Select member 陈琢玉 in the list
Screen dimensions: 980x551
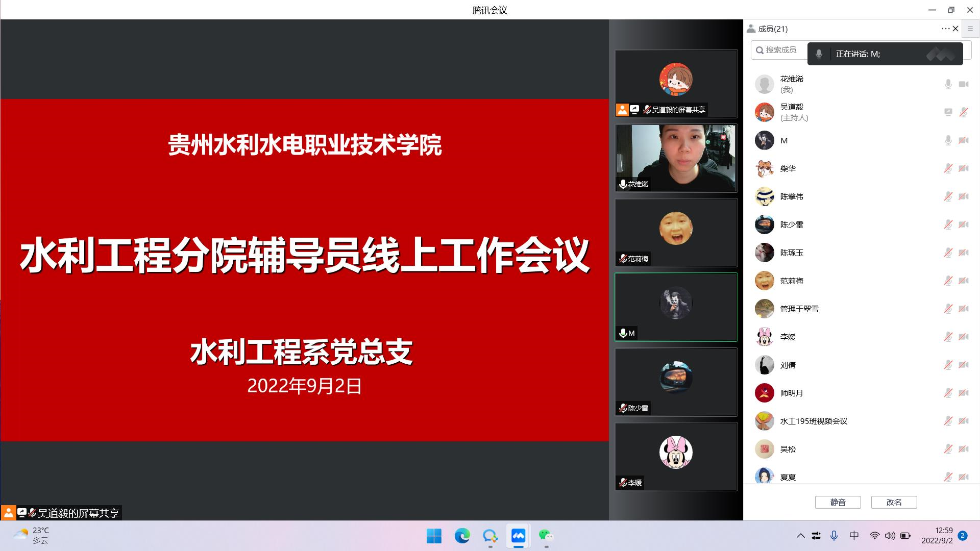(x=862, y=253)
